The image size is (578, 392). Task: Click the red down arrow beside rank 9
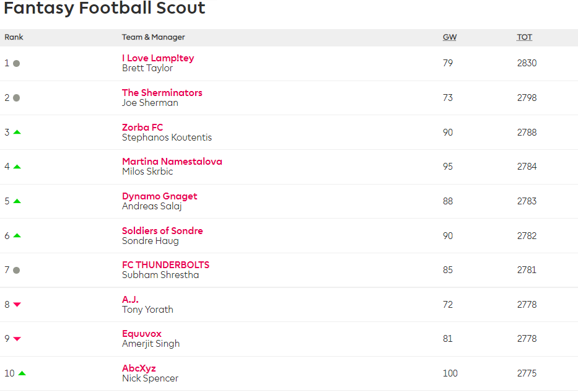(x=17, y=339)
